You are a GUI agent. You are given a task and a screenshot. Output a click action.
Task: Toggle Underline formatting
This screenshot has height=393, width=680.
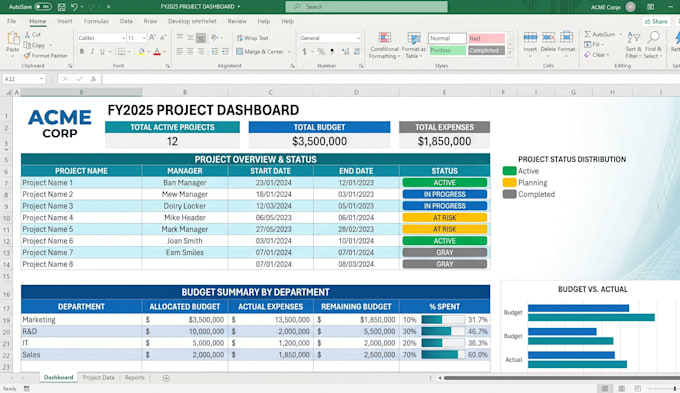(102, 52)
